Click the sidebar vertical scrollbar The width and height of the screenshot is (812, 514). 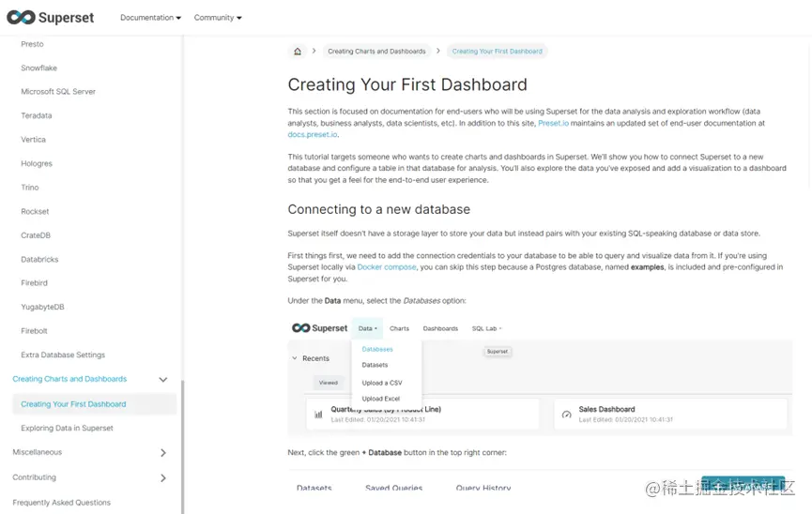[x=182, y=446]
